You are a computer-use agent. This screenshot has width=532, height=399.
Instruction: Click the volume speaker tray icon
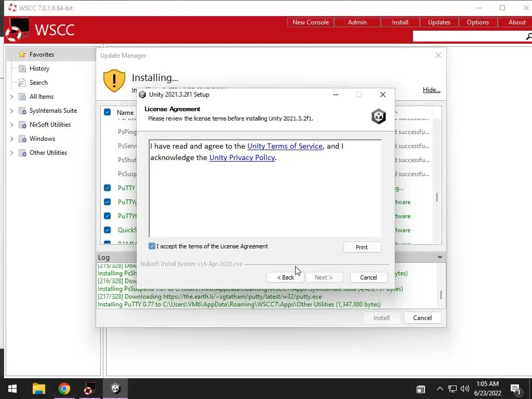click(465, 389)
